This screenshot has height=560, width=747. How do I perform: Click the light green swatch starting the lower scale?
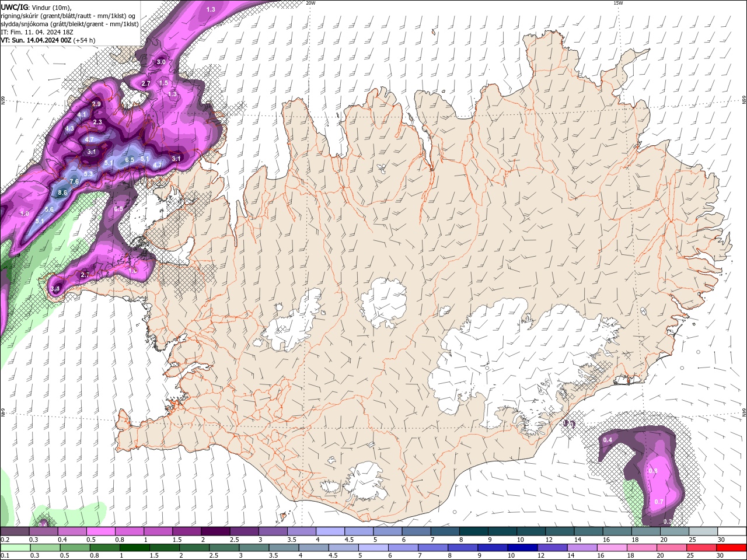(15, 548)
